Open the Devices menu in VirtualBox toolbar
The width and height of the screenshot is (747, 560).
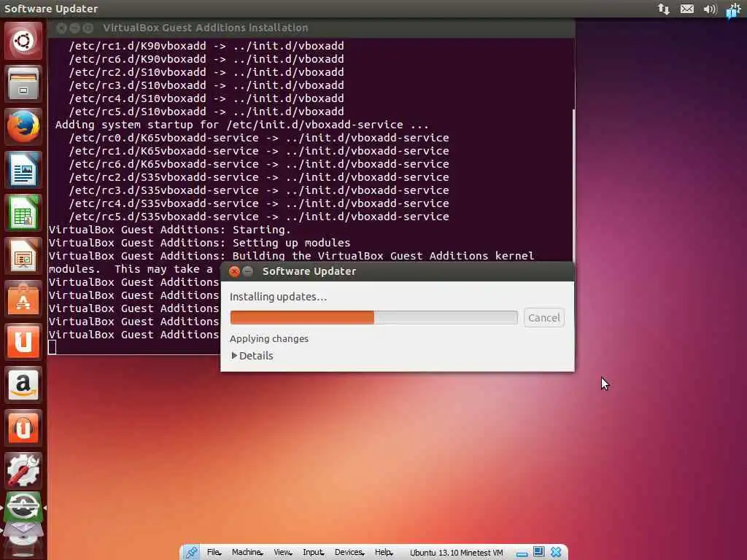(x=349, y=553)
